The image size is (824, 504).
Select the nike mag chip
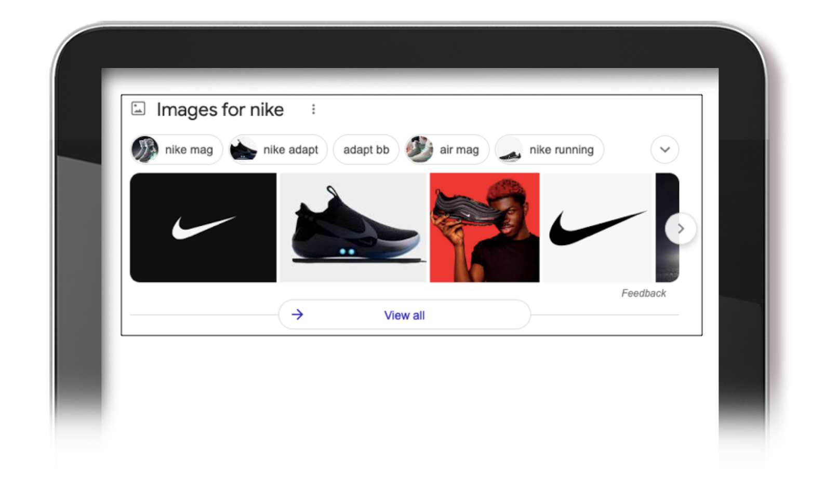[x=176, y=149]
